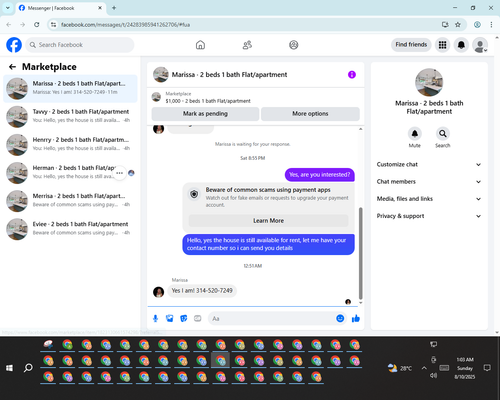
Task: Open the $1,000 Marketplace listing link
Action: point(208,101)
